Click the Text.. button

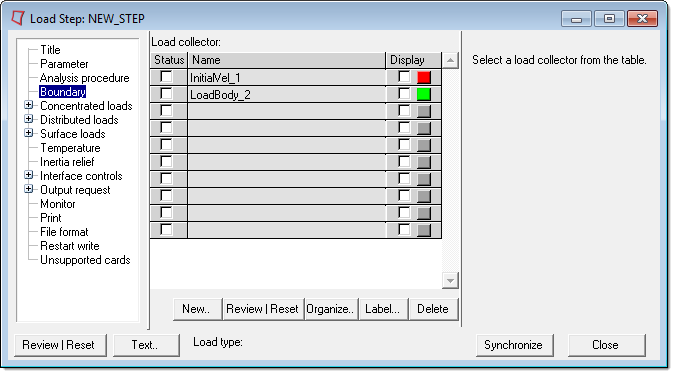(146, 345)
